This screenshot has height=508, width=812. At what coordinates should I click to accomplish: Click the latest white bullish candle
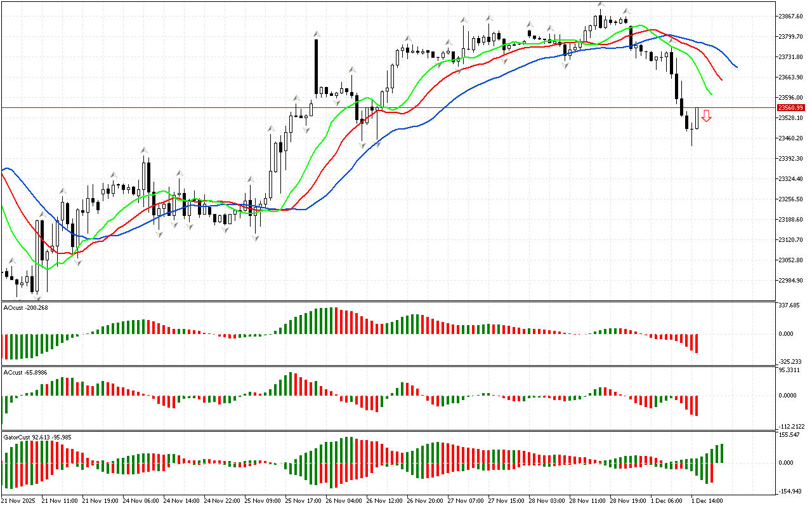697,118
